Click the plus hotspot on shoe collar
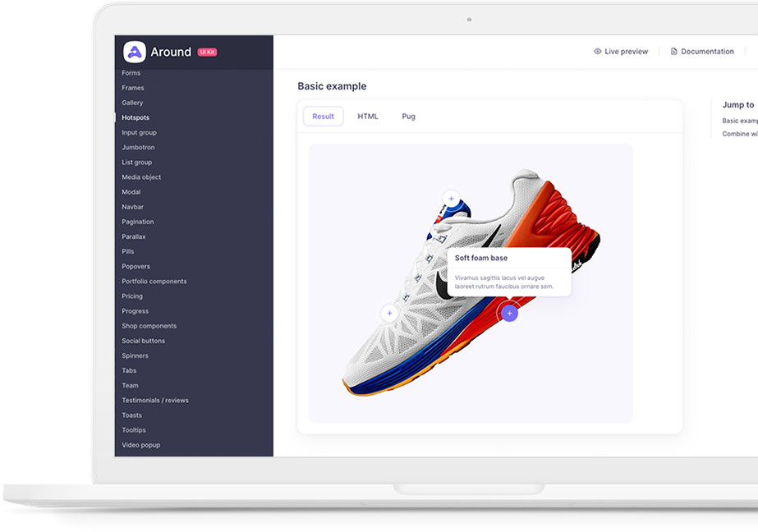758x532 pixels. (451, 199)
